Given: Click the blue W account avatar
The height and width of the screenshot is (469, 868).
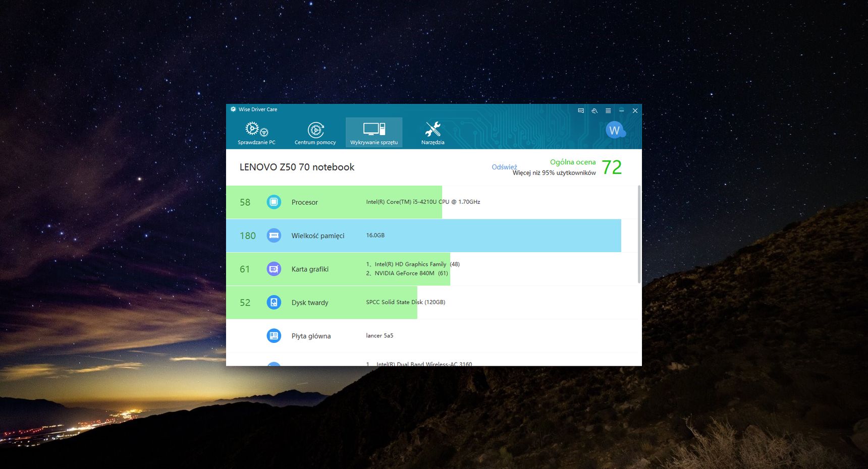Looking at the screenshot, I should (x=615, y=130).
